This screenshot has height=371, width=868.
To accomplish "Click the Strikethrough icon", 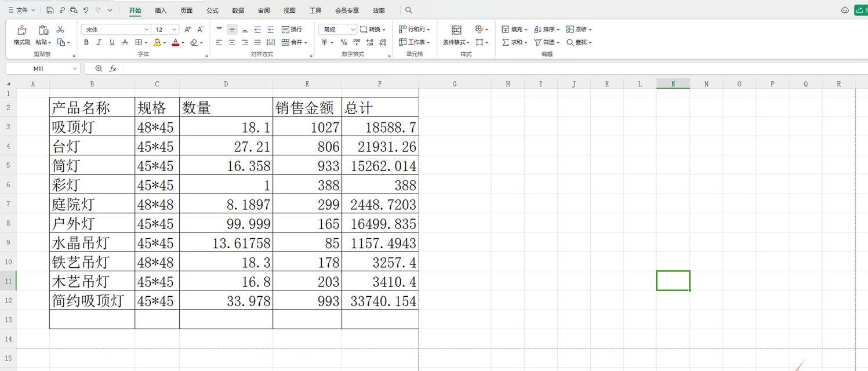I will [125, 42].
